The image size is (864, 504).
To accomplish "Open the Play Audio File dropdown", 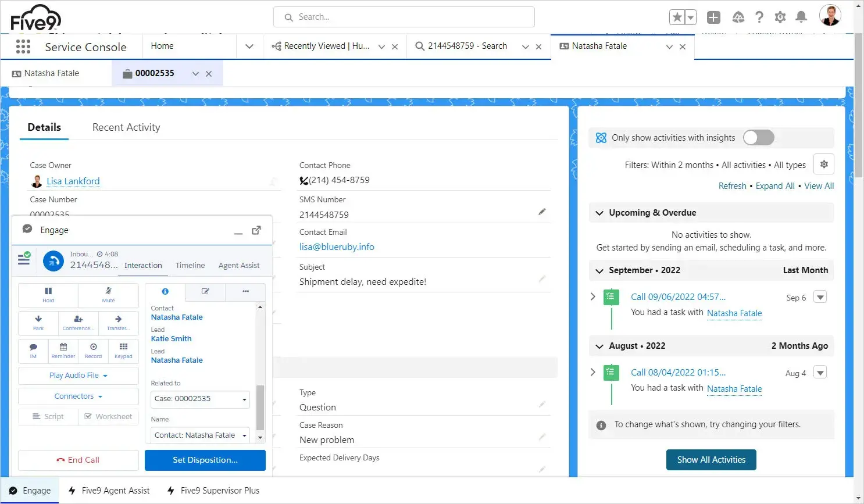I will click(x=78, y=376).
